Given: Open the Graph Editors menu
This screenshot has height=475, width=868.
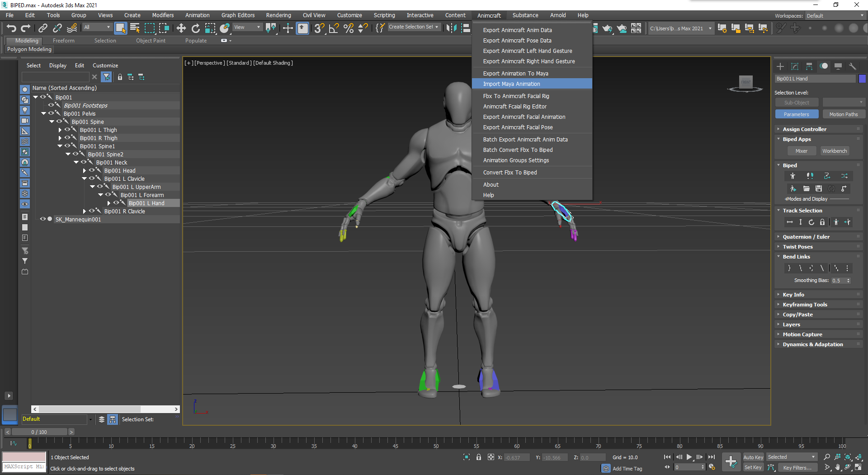Looking at the screenshot, I should point(238,15).
